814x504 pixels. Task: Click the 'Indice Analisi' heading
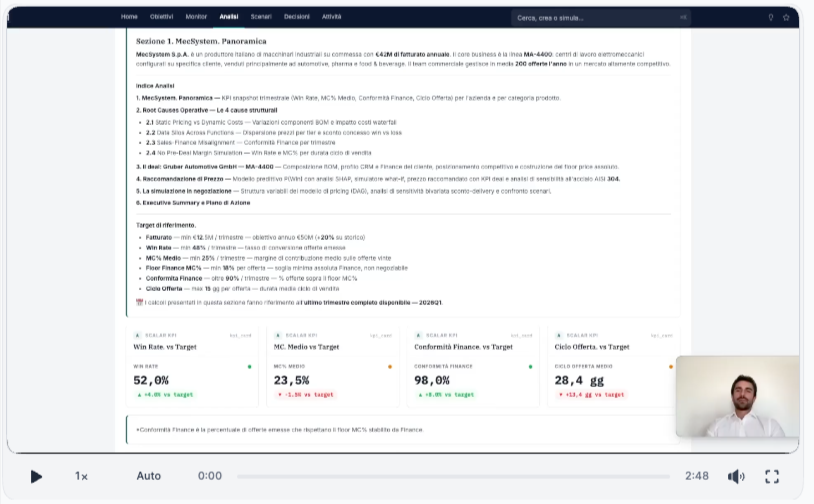(x=155, y=86)
